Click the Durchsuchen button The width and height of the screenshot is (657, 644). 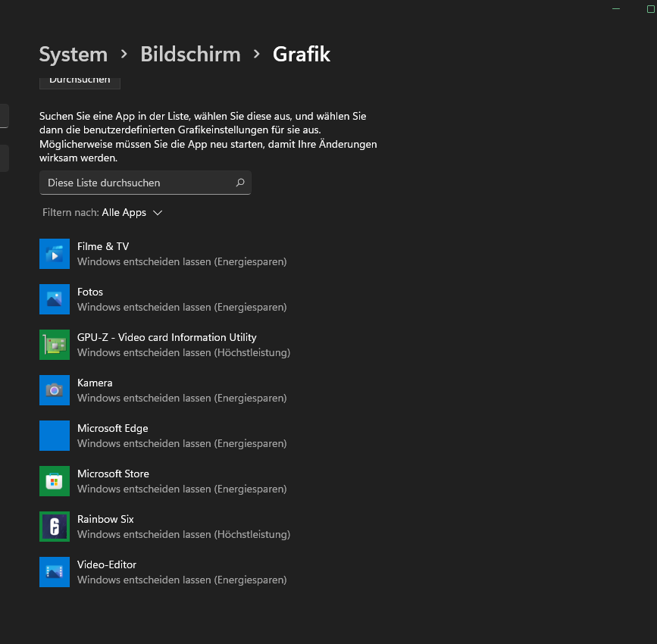coord(80,82)
